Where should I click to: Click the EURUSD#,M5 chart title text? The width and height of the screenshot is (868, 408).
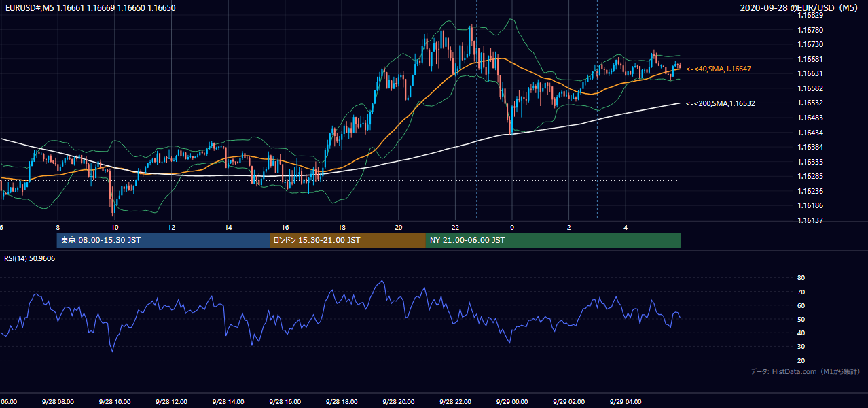point(89,8)
